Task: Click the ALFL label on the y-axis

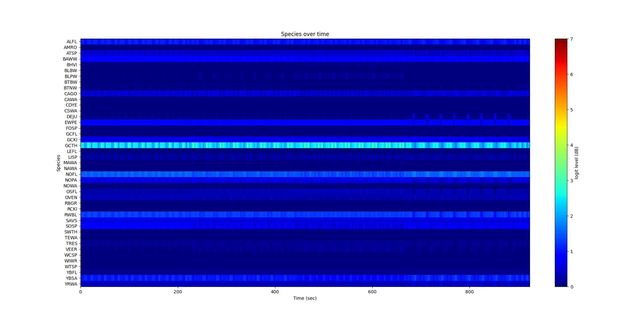Action: 71,42
